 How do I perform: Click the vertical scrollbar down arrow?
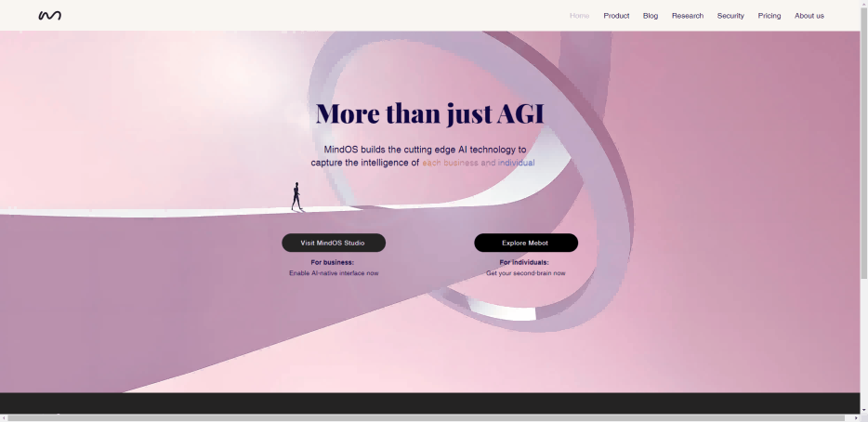point(863,409)
